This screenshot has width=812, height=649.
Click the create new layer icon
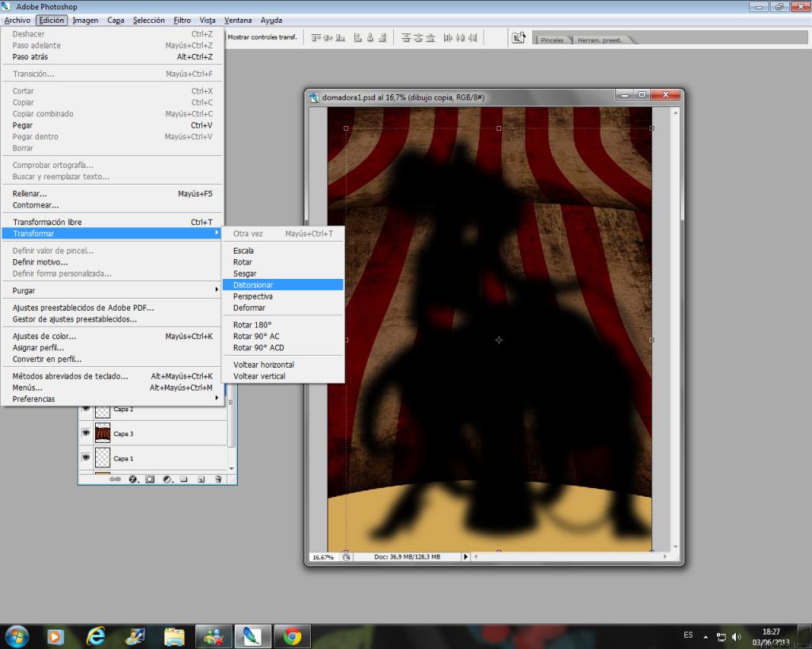coord(201,479)
